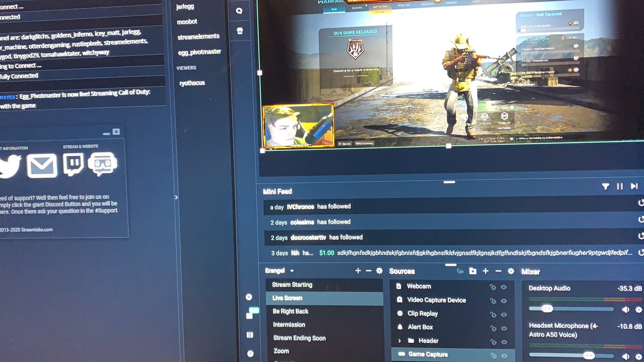Select the Stream Starting scene

point(324,285)
